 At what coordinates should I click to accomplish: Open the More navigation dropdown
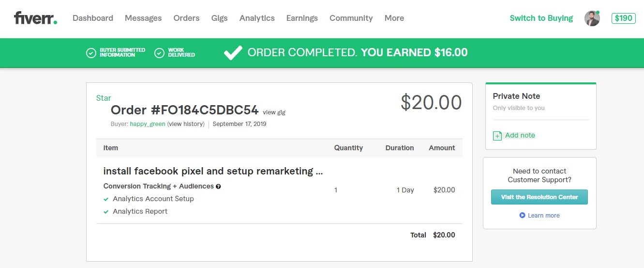click(x=394, y=18)
